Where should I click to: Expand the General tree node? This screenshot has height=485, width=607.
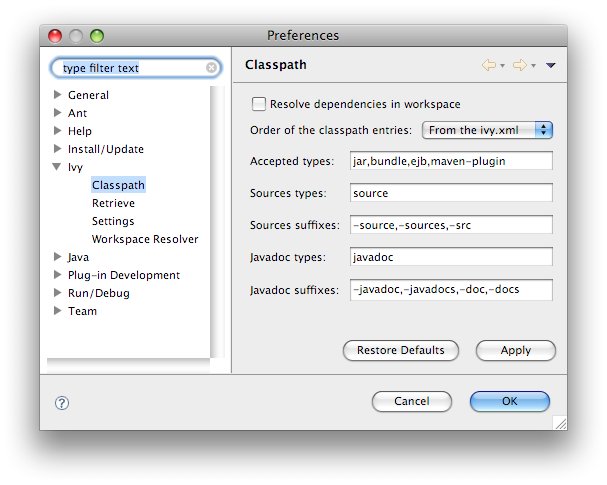pos(58,95)
